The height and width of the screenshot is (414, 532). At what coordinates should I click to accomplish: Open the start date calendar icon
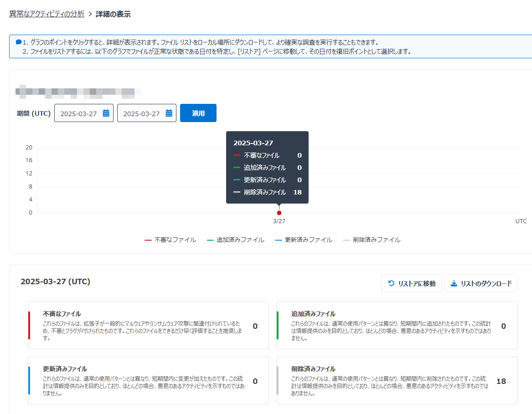tap(106, 113)
